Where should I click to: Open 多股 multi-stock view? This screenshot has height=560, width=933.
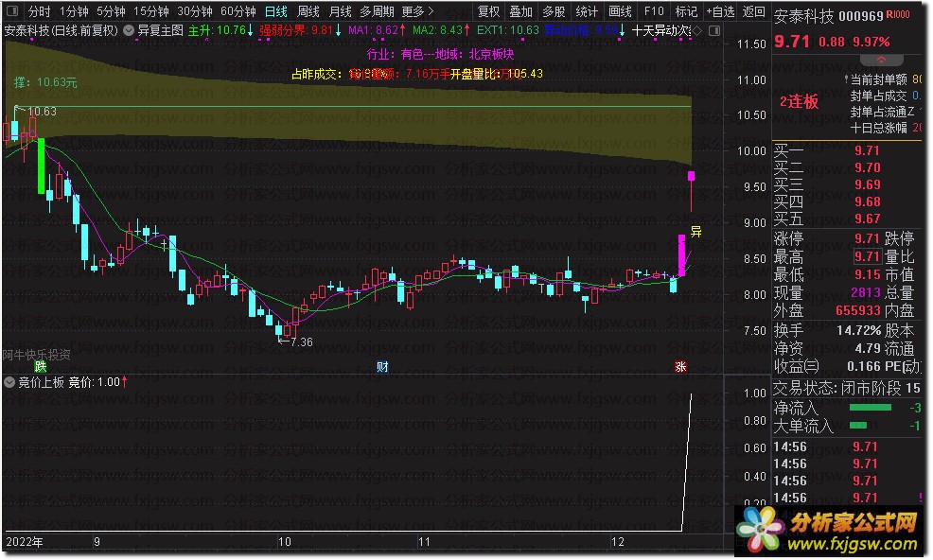tap(554, 11)
